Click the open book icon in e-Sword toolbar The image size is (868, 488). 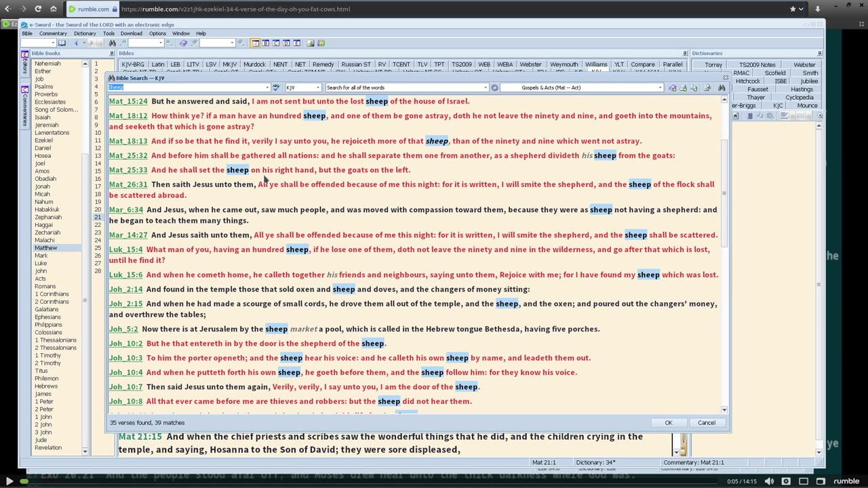point(62,43)
